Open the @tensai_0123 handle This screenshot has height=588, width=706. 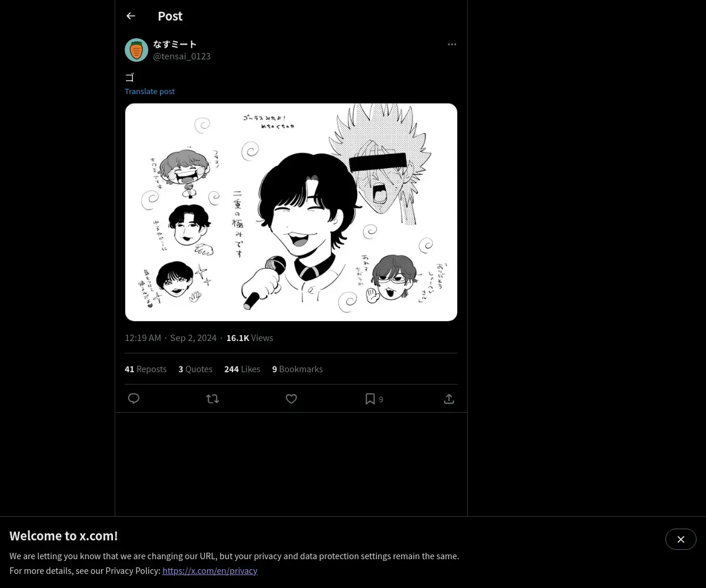point(182,56)
